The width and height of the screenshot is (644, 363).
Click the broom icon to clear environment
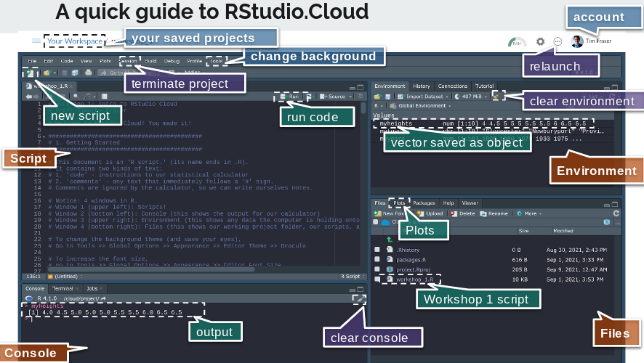(x=496, y=97)
